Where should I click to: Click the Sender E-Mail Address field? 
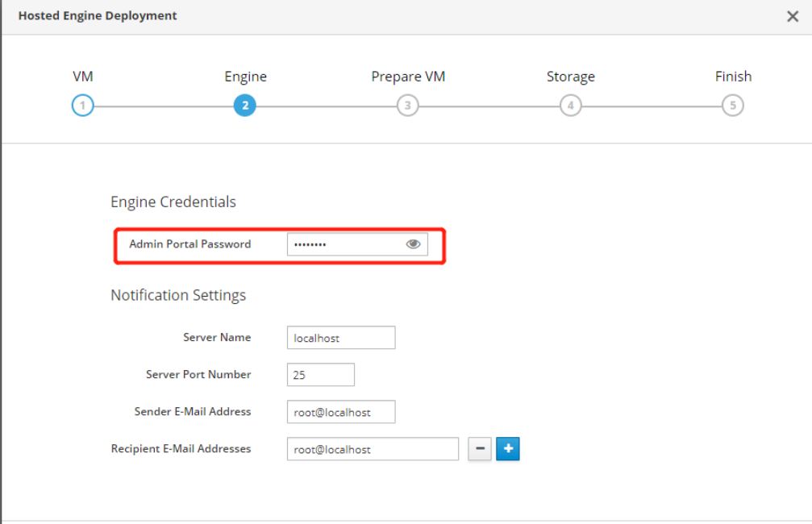(341, 412)
